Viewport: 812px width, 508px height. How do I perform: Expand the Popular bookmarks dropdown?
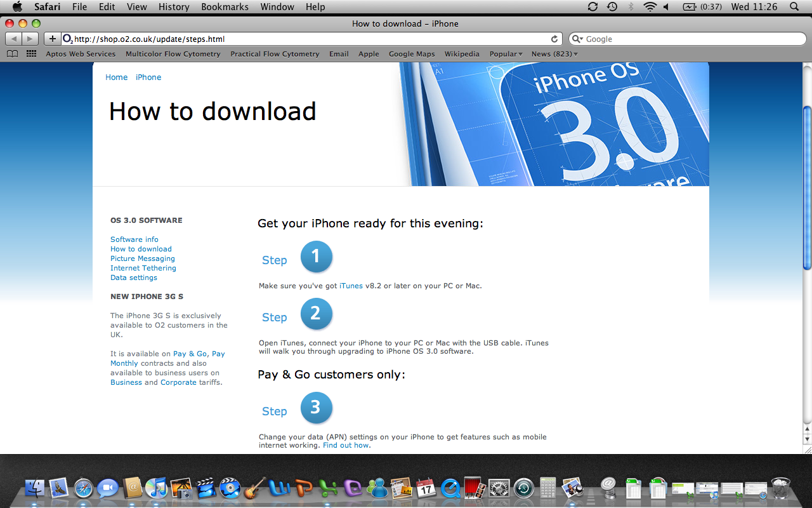coord(506,54)
